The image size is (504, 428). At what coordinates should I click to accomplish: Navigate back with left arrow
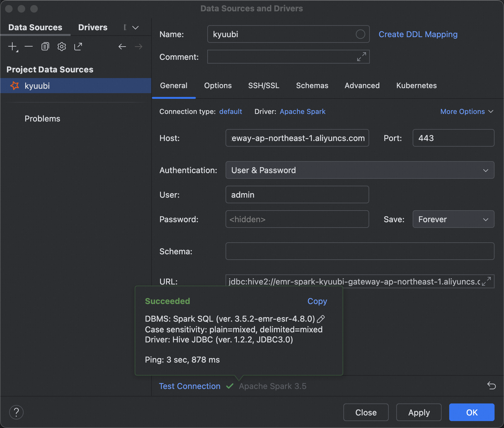click(x=122, y=47)
